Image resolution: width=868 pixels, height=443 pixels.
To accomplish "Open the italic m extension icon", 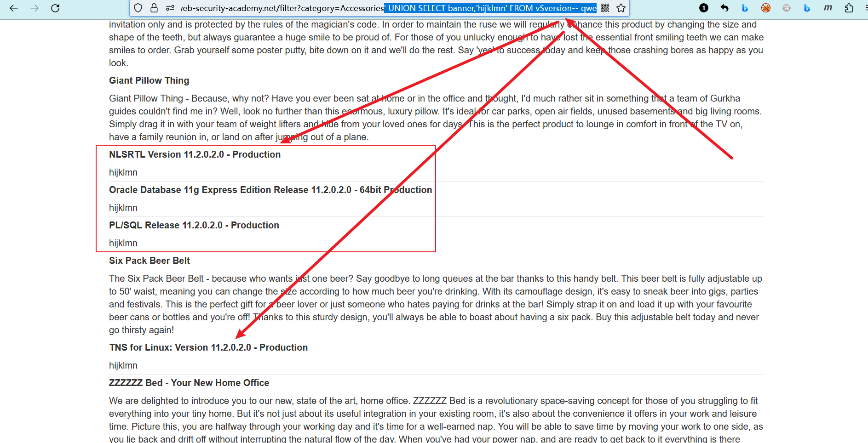I will coord(828,8).
